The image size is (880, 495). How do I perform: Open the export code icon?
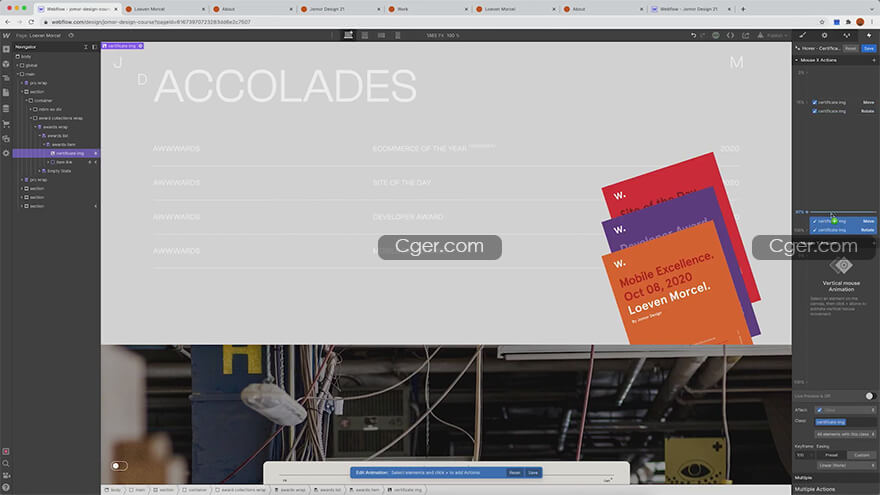click(730, 35)
